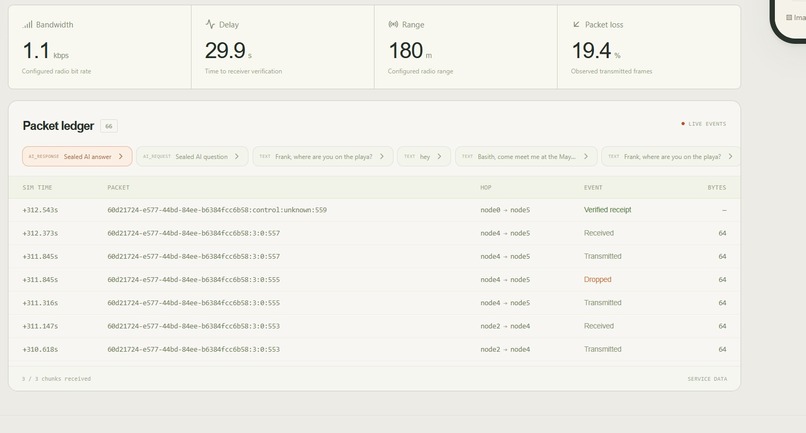Click the 180 m range value
The image size is (806, 433).
[410, 51]
